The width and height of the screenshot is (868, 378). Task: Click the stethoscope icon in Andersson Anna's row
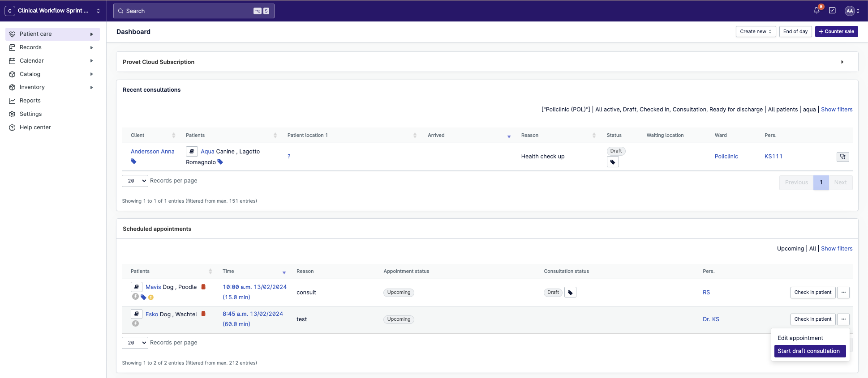[842, 157]
